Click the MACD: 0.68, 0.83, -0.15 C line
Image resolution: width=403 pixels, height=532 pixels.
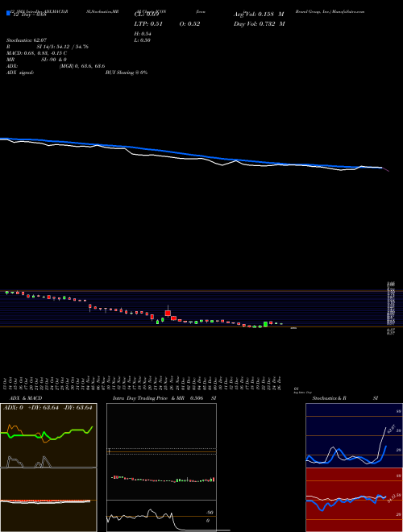pyautogui.click(x=36, y=53)
